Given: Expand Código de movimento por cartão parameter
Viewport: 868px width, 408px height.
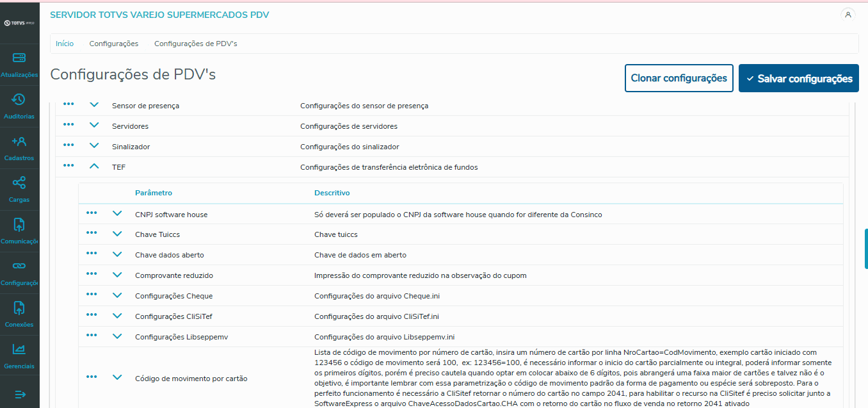Looking at the screenshot, I should coord(117,377).
